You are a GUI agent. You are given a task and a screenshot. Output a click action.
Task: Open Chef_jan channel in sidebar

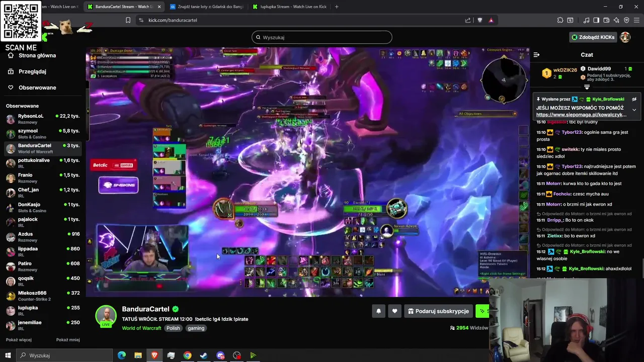pyautogui.click(x=43, y=193)
